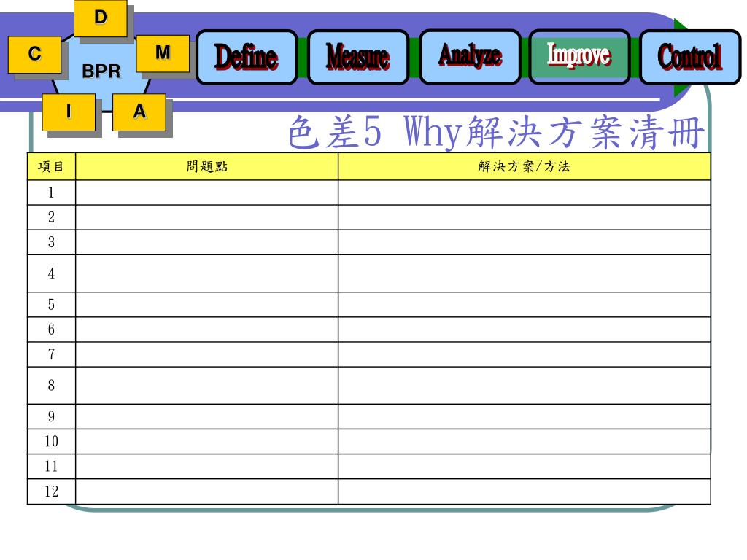Screen dimensions: 747x560
Task: Click the Analyze phase button
Action: coord(471,57)
